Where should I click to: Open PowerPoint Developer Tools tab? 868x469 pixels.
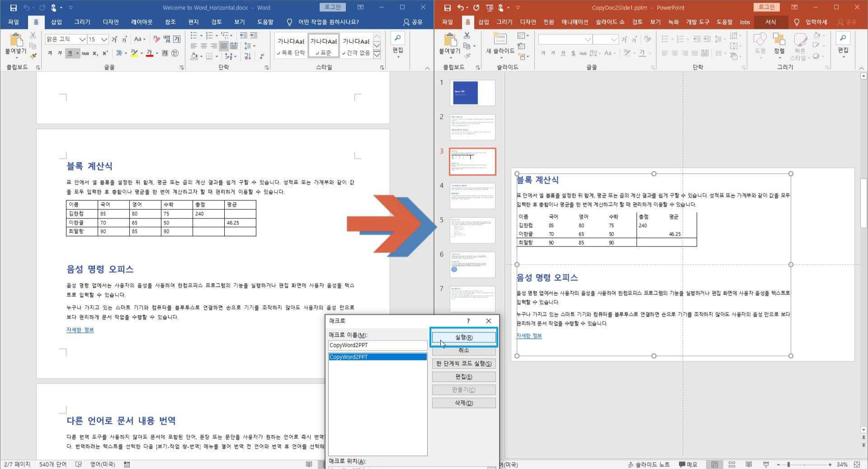(x=698, y=22)
